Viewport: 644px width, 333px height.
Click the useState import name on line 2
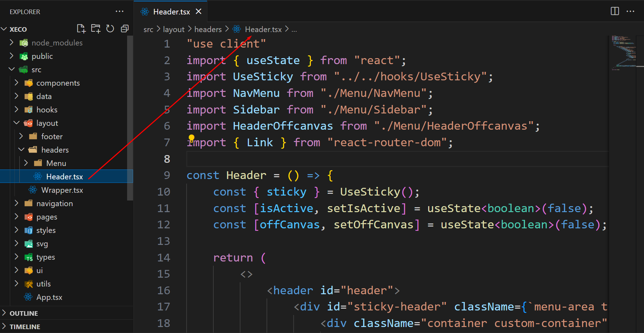(x=273, y=60)
